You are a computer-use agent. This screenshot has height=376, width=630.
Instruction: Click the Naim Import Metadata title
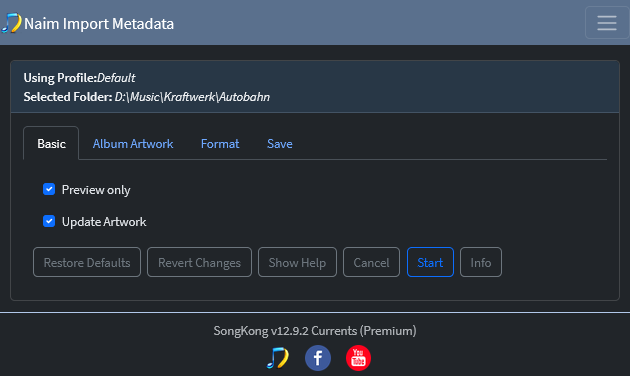(x=99, y=24)
